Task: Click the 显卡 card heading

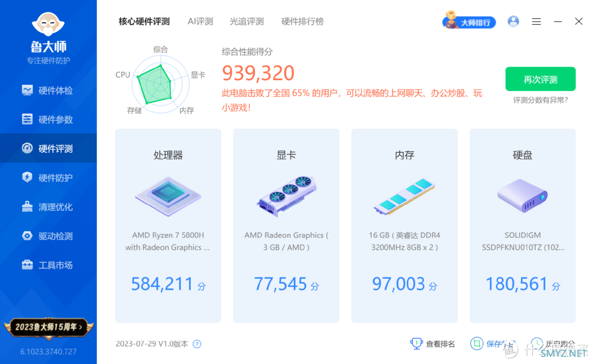Action: (287, 155)
